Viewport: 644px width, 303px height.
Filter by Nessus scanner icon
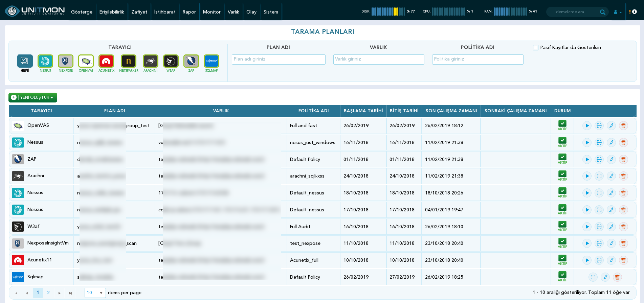click(45, 61)
